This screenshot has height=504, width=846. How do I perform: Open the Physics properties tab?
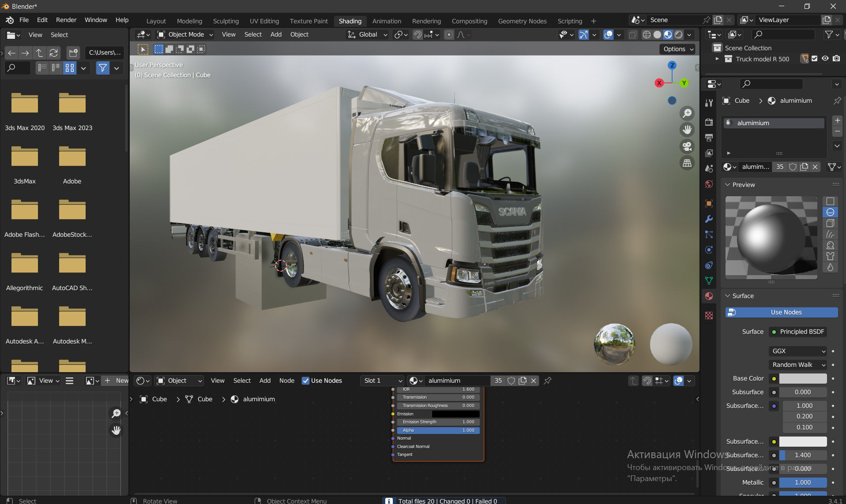709,250
